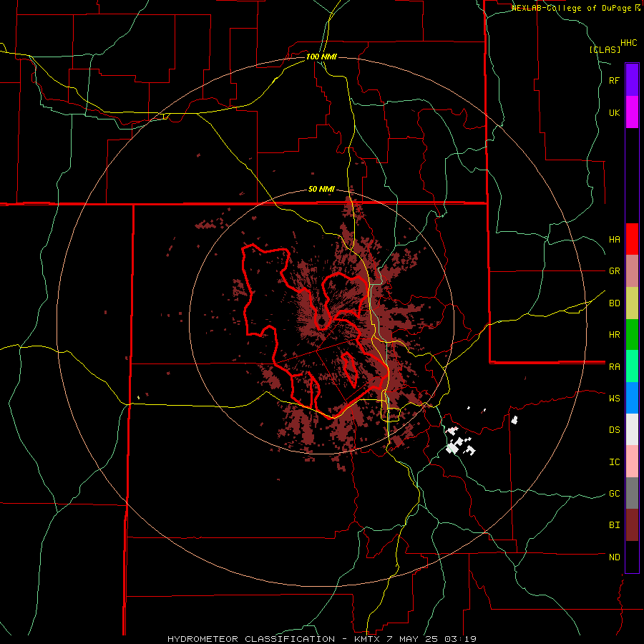This screenshot has width=644, height=644.
Task: Click the HR legend label
Action: pyautogui.click(x=614, y=335)
